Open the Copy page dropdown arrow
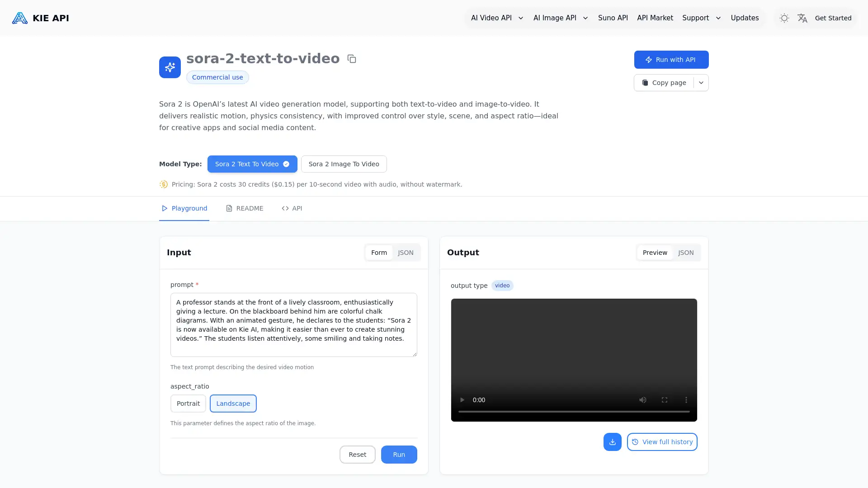This screenshot has width=868, height=488. [x=701, y=83]
